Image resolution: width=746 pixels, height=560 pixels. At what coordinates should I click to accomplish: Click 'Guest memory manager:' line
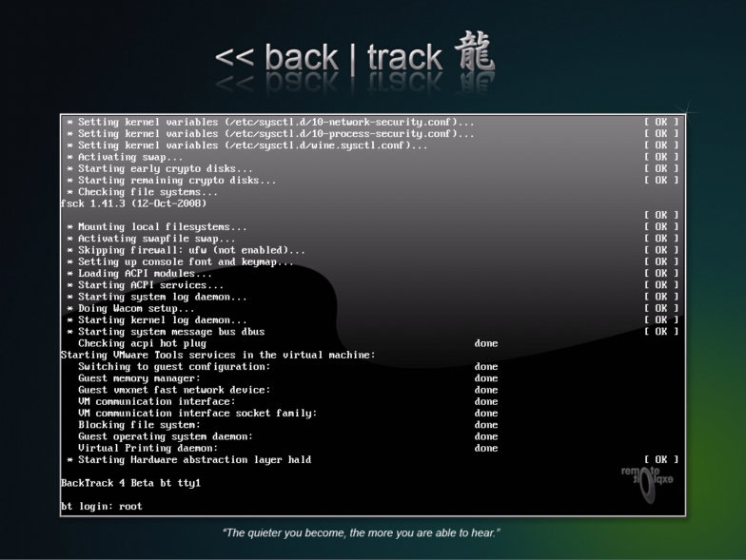click(x=139, y=378)
